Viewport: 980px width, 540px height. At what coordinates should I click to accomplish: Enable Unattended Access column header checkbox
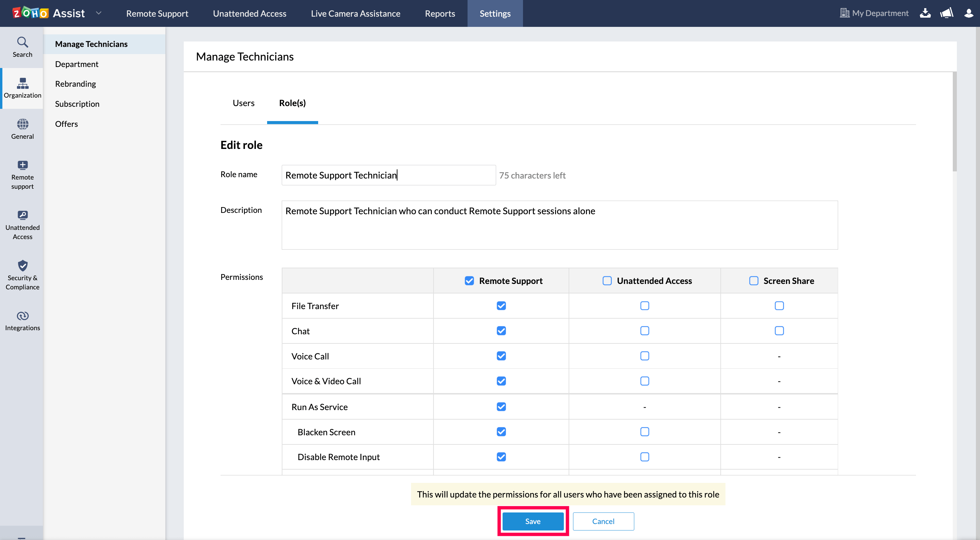click(x=607, y=281)
